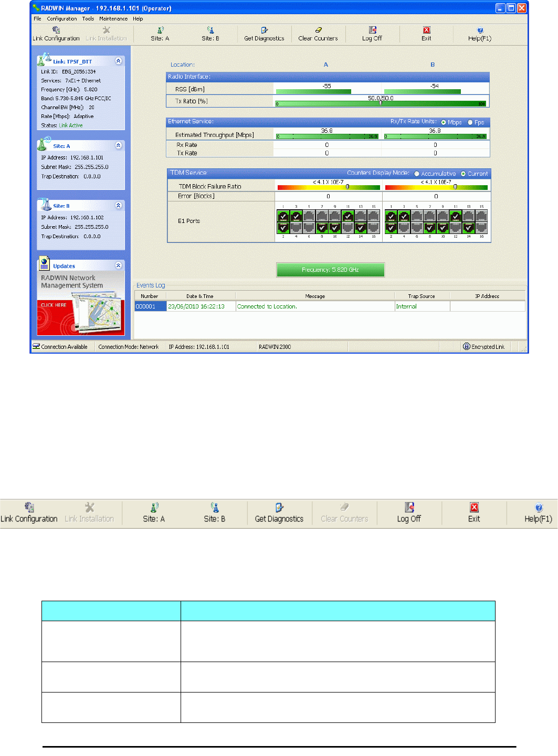
Task: Select E1 port 5 in the Location B column
Action: pyautogui.click(x=417, y=216)
